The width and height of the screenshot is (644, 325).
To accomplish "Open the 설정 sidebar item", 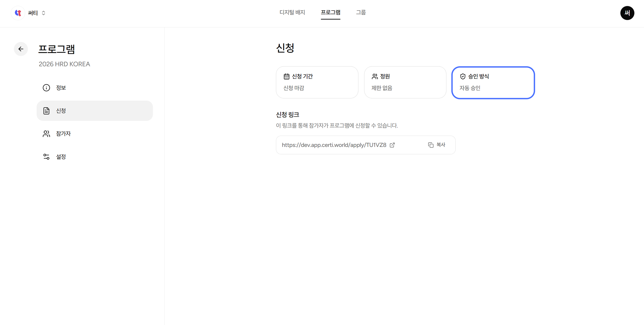I will 95,157.
